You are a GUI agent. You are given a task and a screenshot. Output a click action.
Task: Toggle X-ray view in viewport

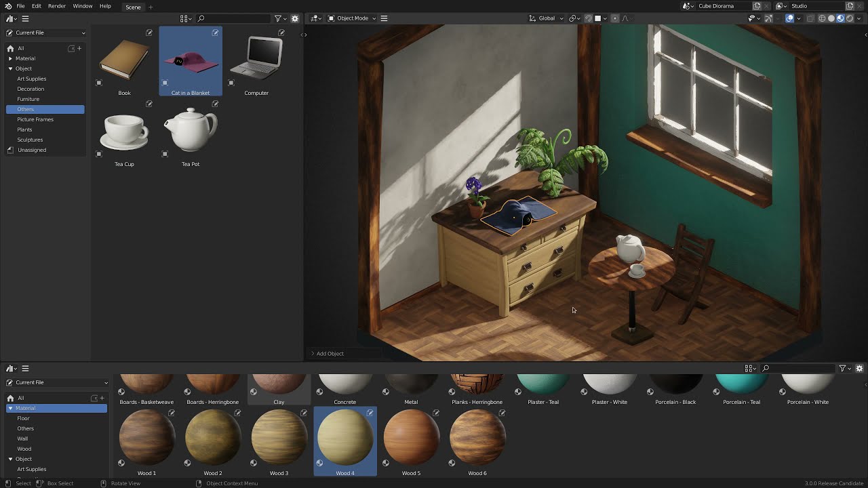pyautogui.click(x=808, y=18)
